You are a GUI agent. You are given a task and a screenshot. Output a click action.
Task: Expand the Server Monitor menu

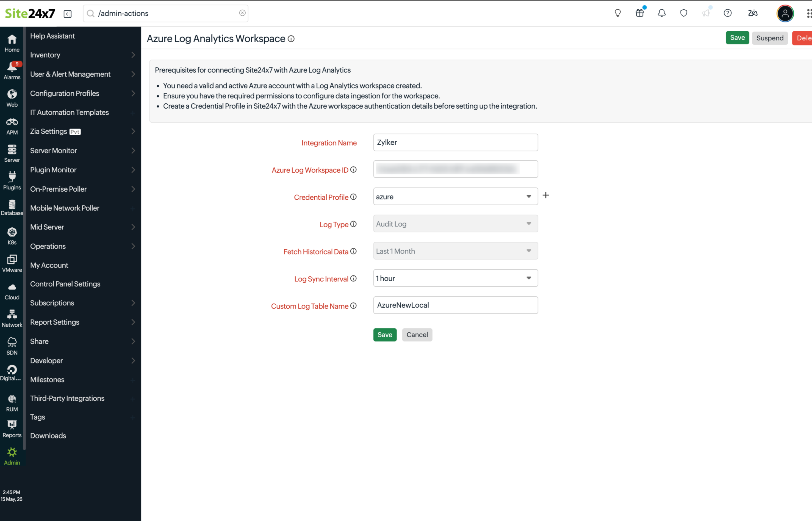coord(83,151)
